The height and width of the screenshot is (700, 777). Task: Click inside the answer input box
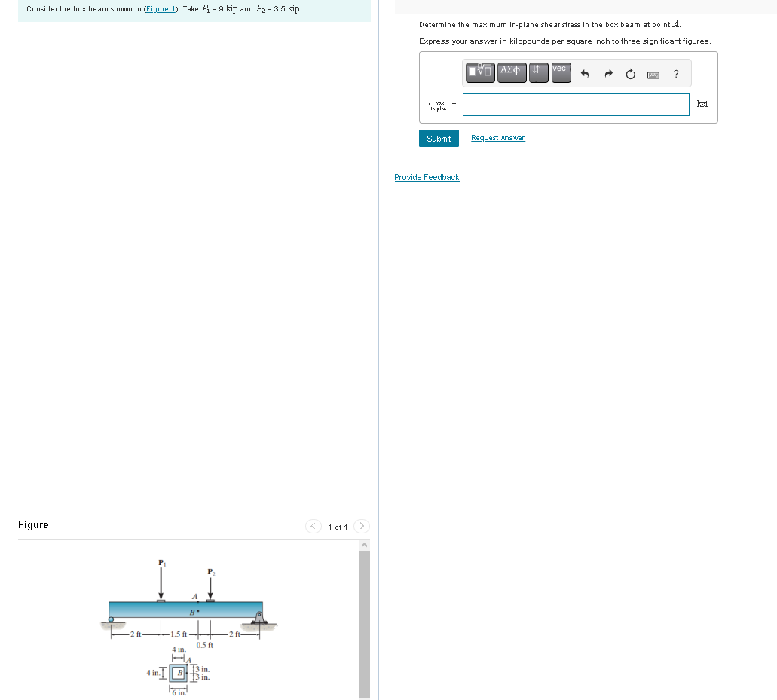(575, 105)
